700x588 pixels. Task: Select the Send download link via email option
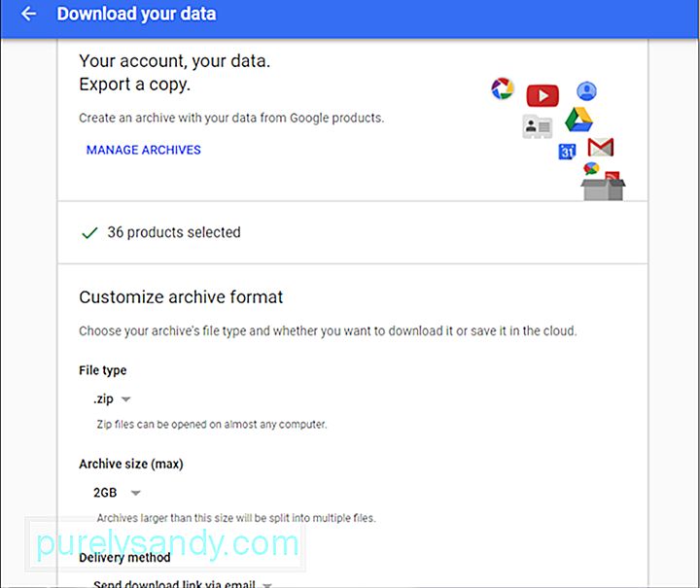pos(174,583)
